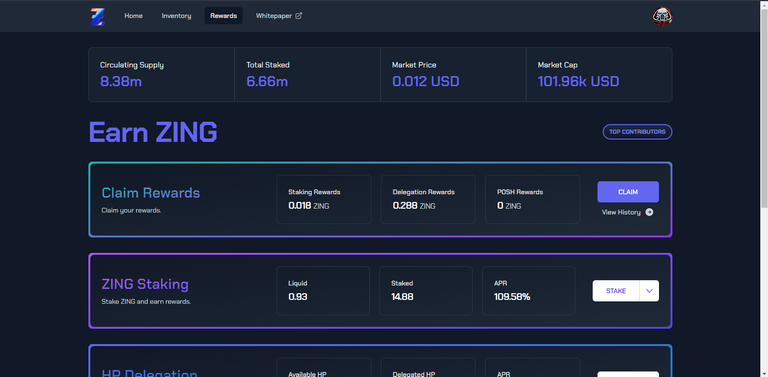
Task: Click Market Cap value 101.96k USD
Action: tap(578, 81)
